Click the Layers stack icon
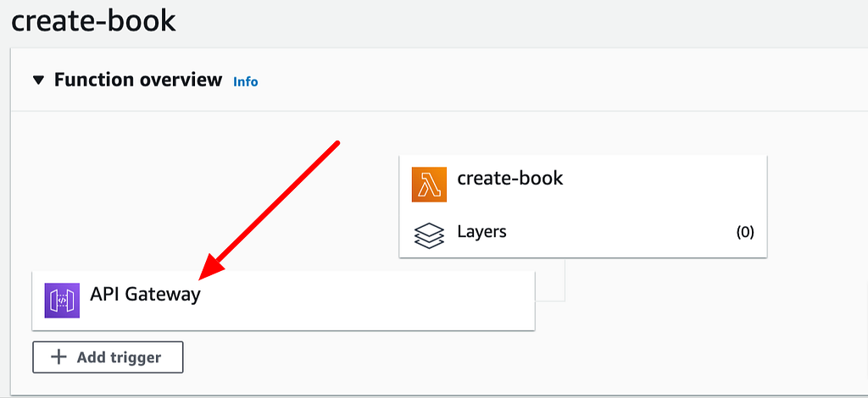Screen dimensions: 868x398 pos(429,235)
